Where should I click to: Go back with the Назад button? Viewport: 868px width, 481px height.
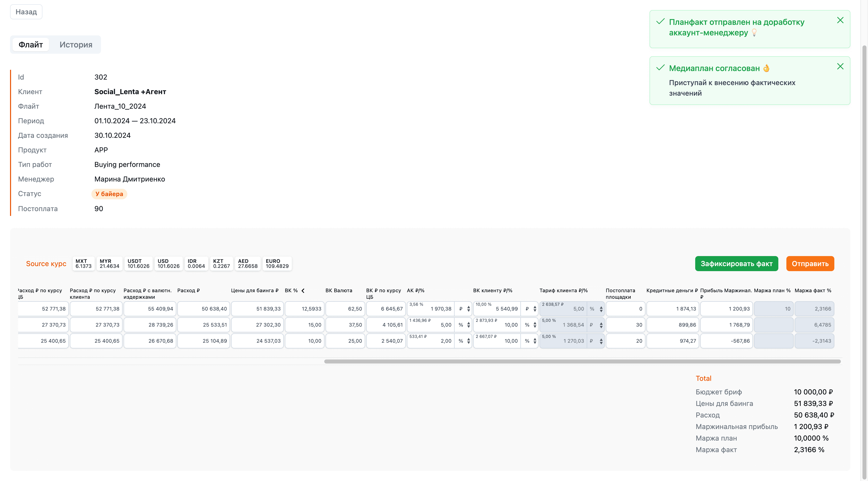26,12
